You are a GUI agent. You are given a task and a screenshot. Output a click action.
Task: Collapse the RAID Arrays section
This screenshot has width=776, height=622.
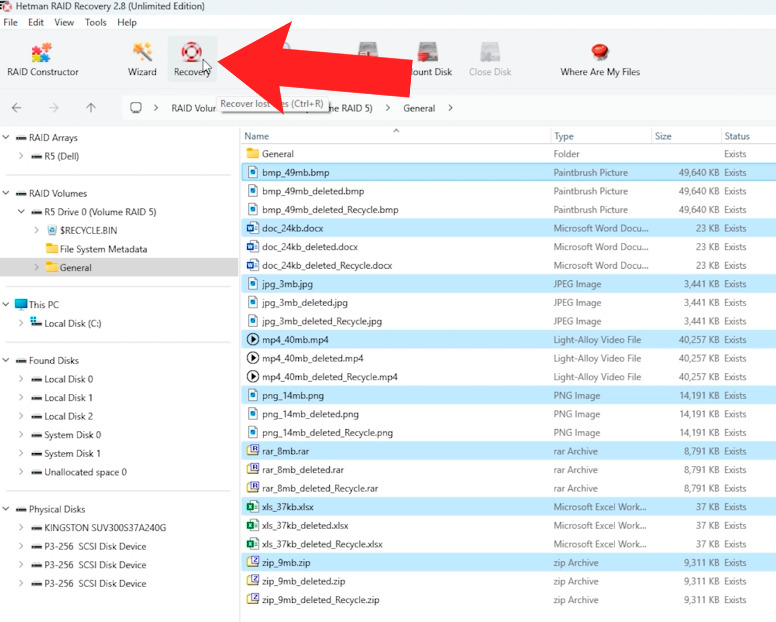click(x=6, y=137)
